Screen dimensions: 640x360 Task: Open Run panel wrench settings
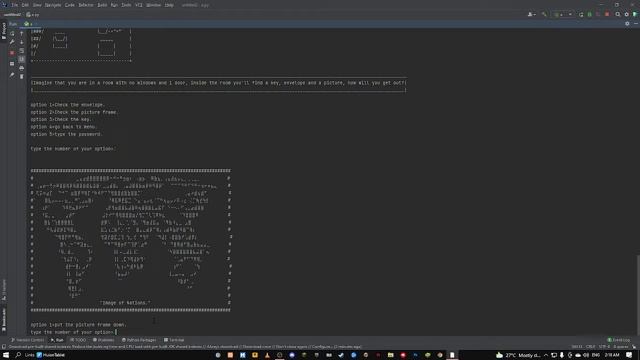(12, 42)
